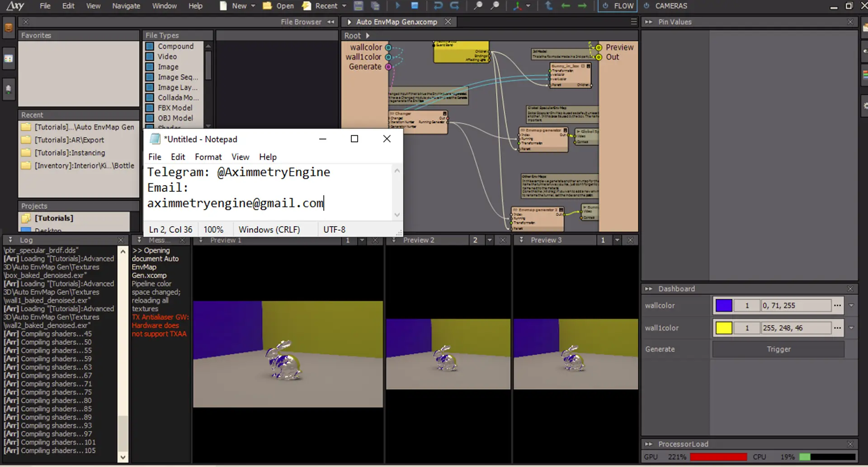Click the Redo arrow icon
868x467 pixels.
tap(454, 6)
